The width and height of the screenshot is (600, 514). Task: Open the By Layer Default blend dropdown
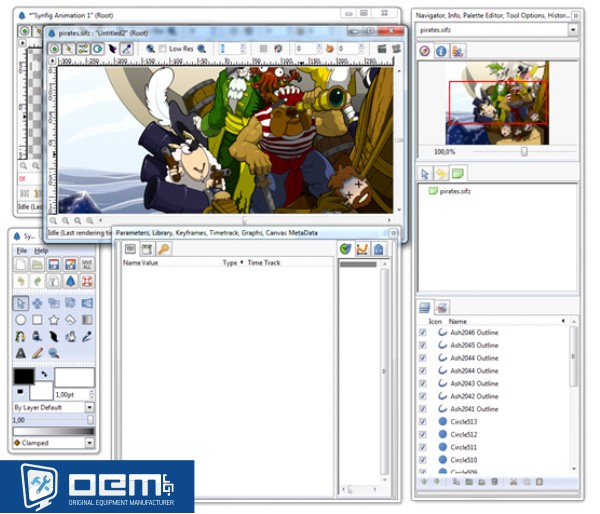90,408
